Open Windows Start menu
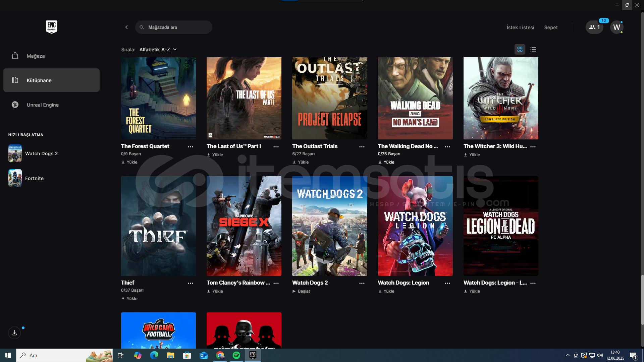 (8, 355)
